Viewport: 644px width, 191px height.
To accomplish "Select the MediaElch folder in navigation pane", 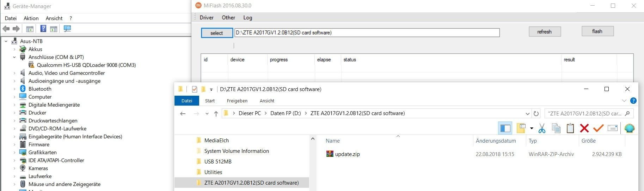I will [x=216, y=141].
